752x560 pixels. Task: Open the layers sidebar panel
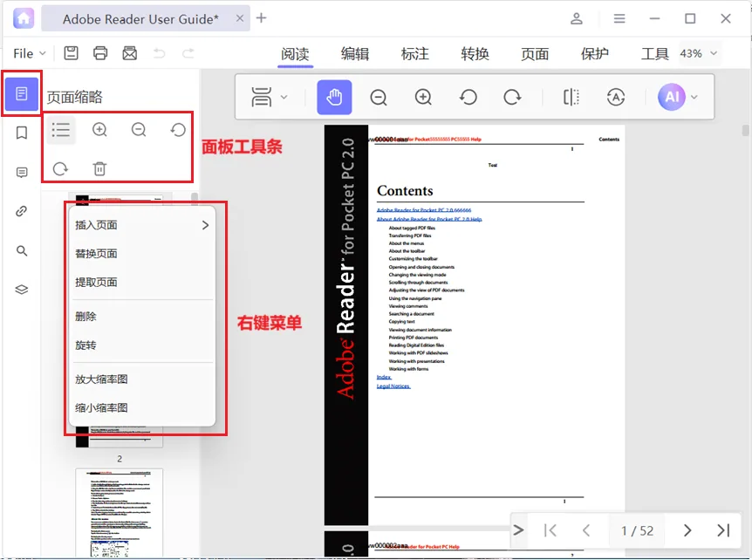22,290
